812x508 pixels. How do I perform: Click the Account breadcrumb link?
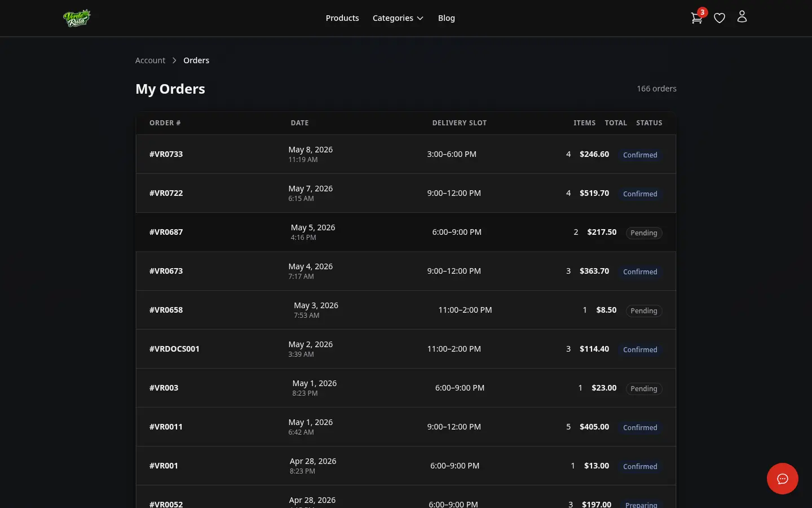coord(151,60)
